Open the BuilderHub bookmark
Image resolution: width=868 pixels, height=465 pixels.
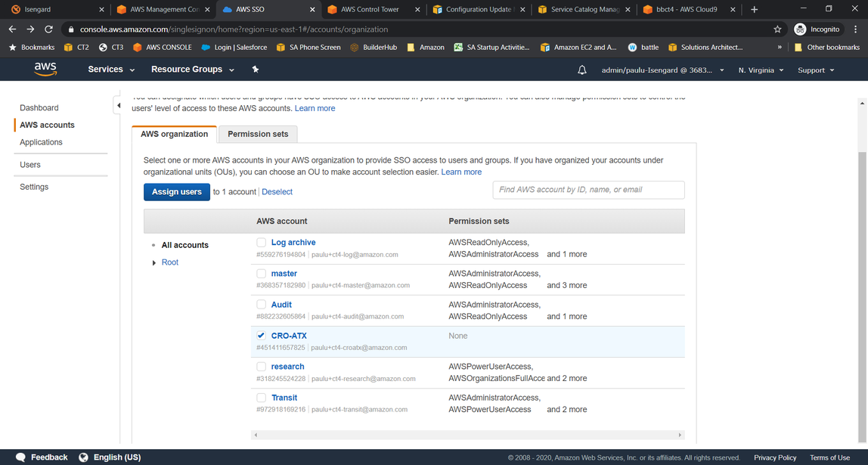374,47
